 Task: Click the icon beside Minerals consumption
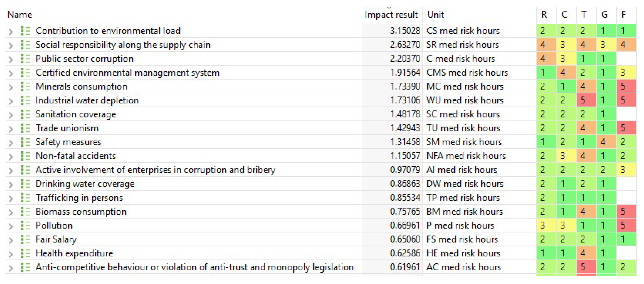pyautogui.click(x=25, y=86)
